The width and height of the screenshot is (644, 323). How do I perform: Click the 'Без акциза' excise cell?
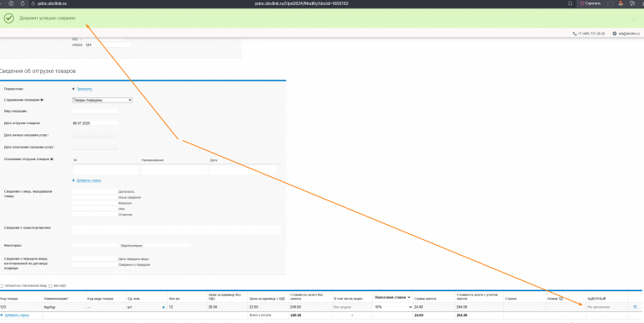pyautogui.click(x=352, y=307)
